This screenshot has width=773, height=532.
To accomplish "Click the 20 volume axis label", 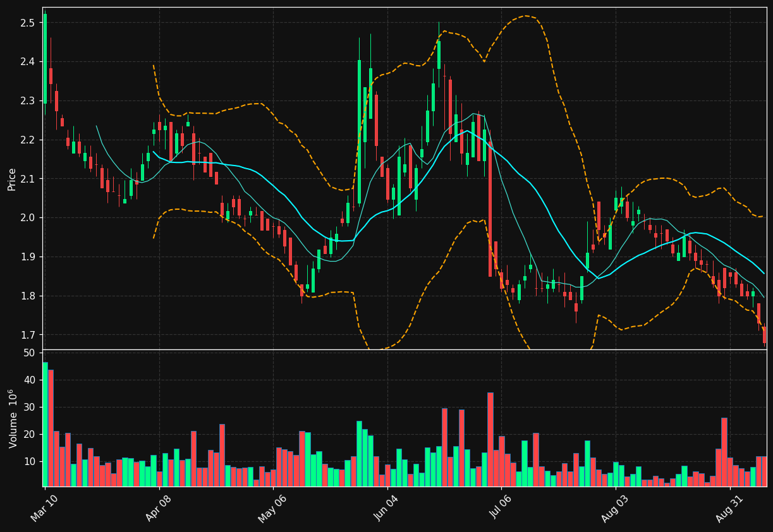I will click(x=29, y=435).
